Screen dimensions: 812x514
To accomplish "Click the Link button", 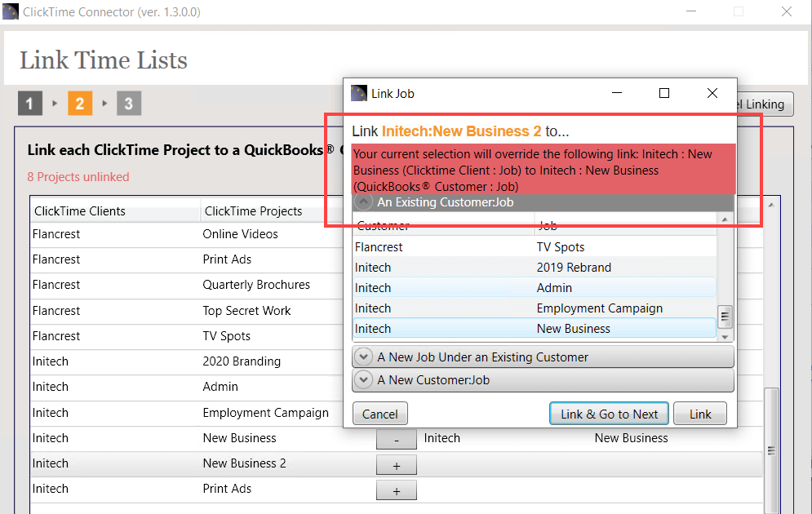I will [700, 414].
